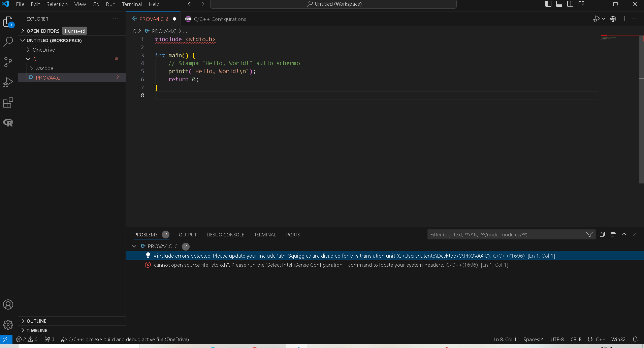Viewport: 644px width, 348px height.
Task: Open the Terminal menu
Action: pyautogui.click(x=132, y=4)
